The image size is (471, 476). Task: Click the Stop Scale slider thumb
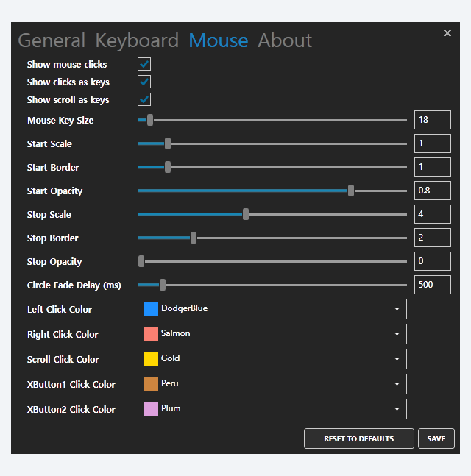click(x=246, y=214)
